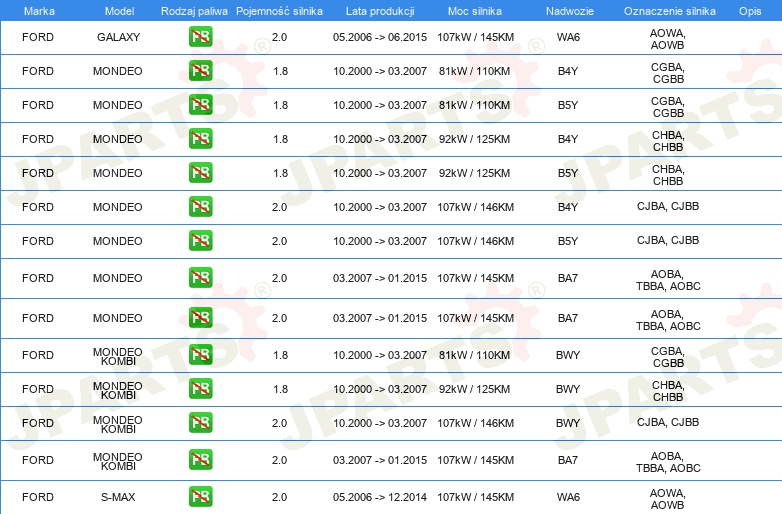The width and height of the screenshot is (782, 514).
Task: Click the fuel icon for Mondeo Kombi 81kW
Action: [200, 354]
